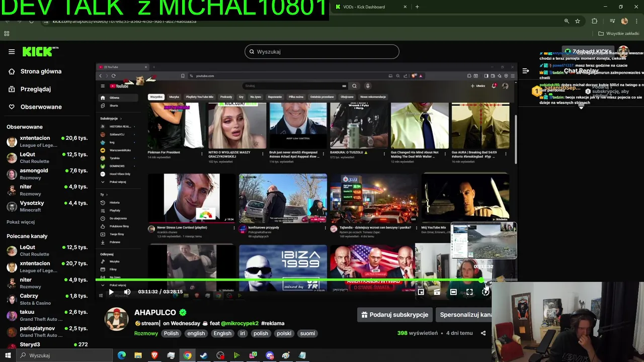644x362 pixels.
Task: Open Wszystkie zakładki bookmarks folder
Action: 619,34
